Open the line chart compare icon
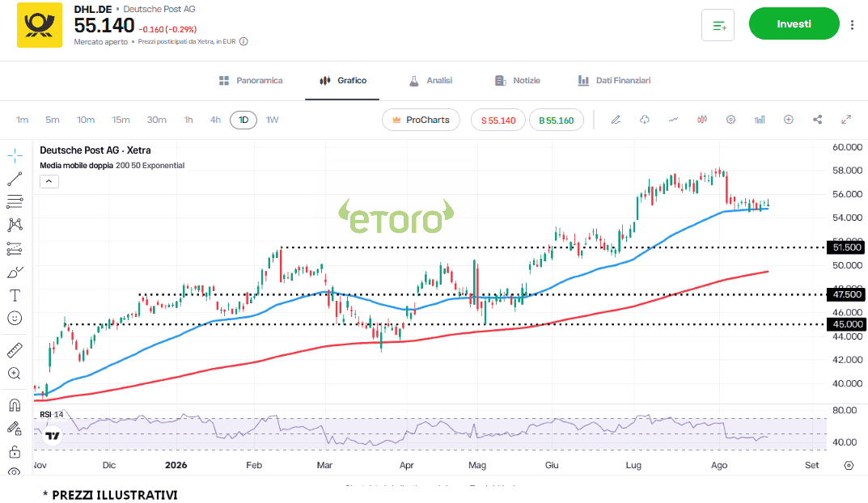 pos(673,120)
